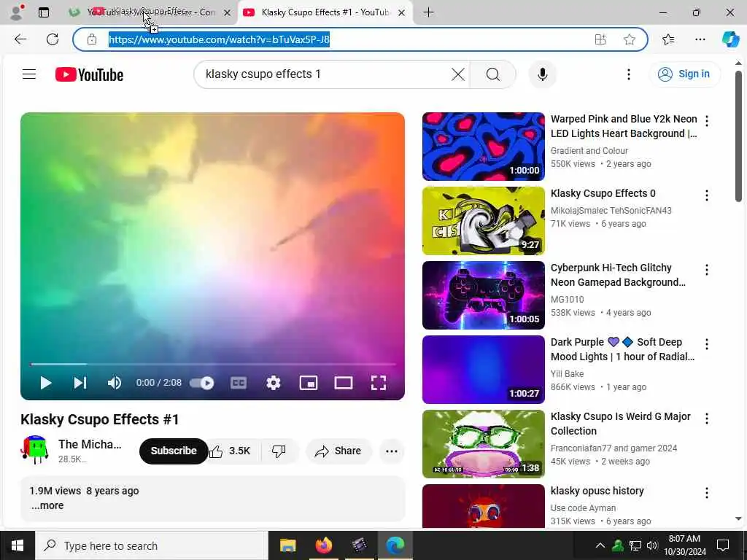
Task: Open options menu for Klasky Csupo Effects 0
Action: [x=707, y=195]
